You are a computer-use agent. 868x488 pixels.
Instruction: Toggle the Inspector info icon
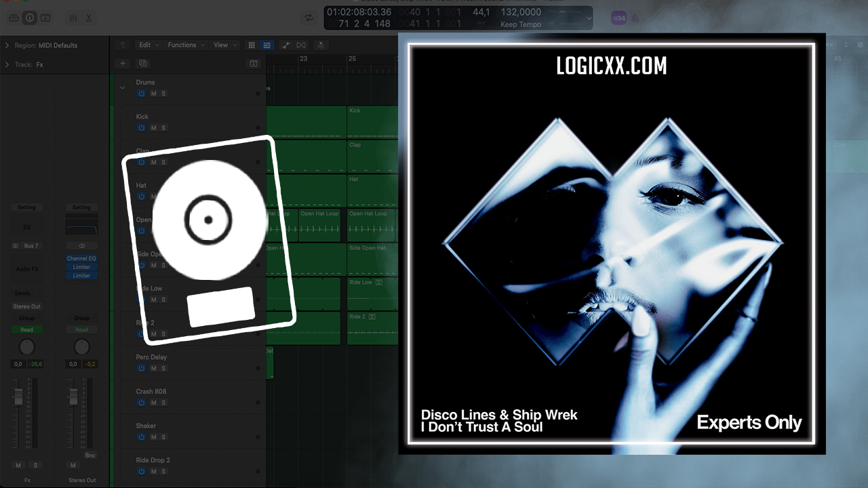pos(30,18)
